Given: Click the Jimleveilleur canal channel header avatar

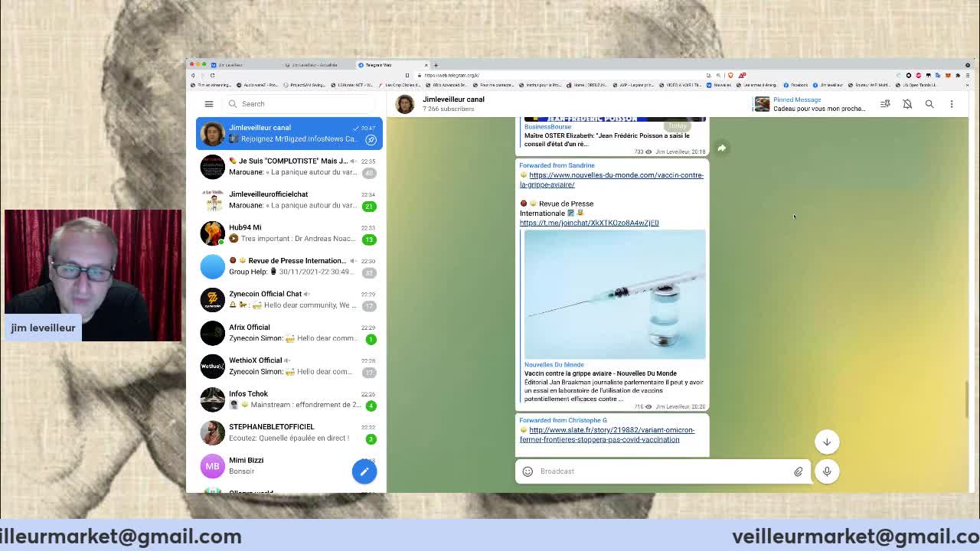Looking at the screenshot, I should [405, 104].
